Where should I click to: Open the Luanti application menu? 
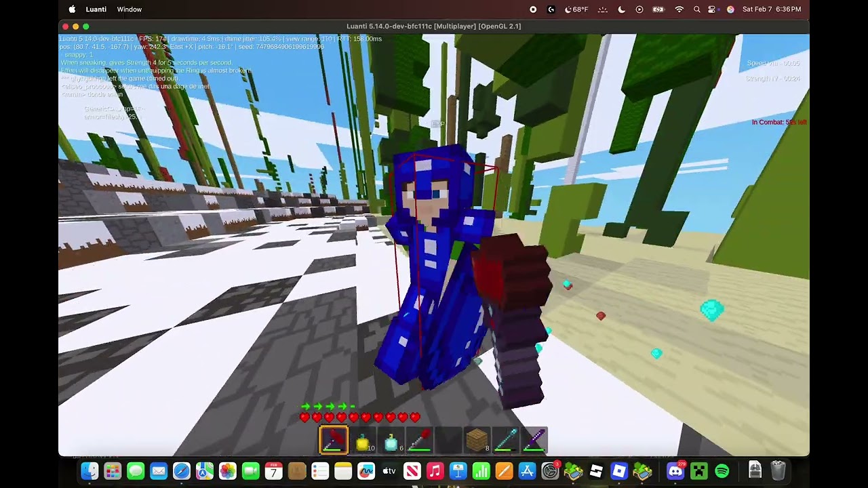96,9
